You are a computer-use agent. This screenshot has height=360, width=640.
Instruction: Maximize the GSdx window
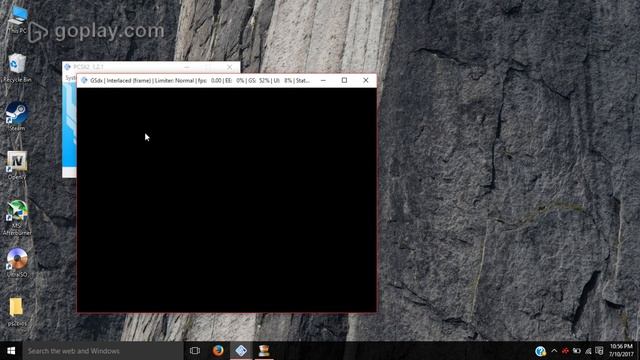(x=344, y=80)
